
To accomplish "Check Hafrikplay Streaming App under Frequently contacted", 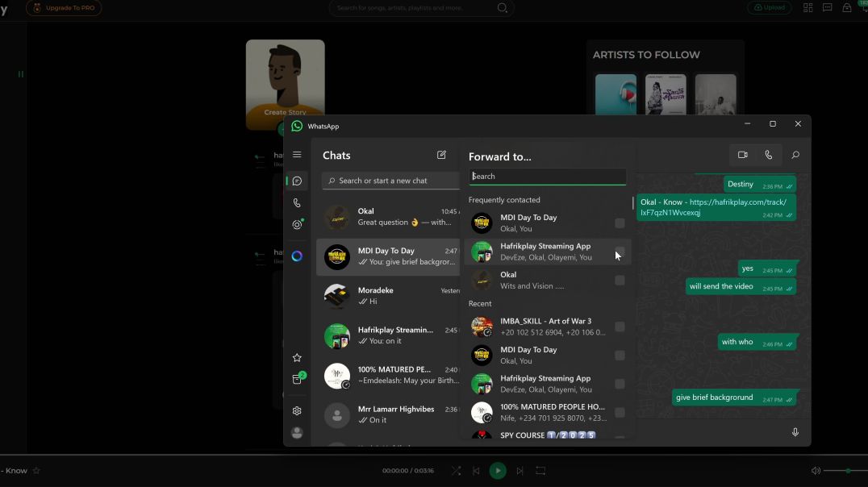I will tap(620, 252).
